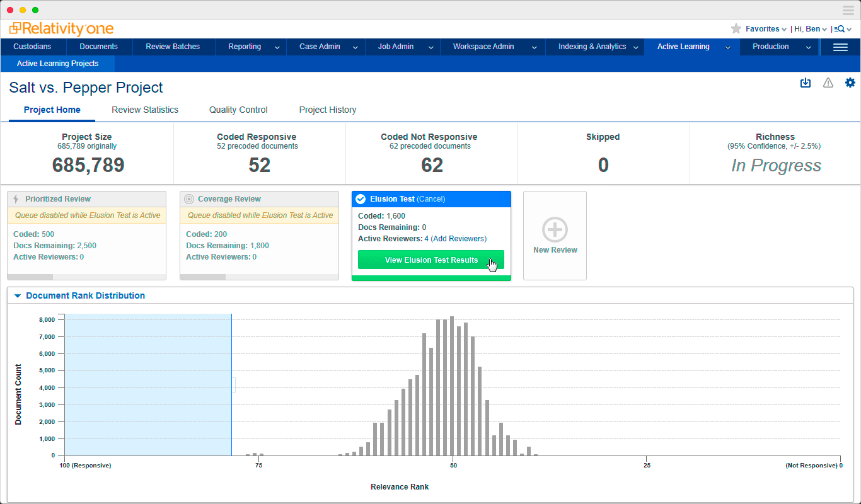Click the Salt vs. Pepper Project title

coord(86,88)
